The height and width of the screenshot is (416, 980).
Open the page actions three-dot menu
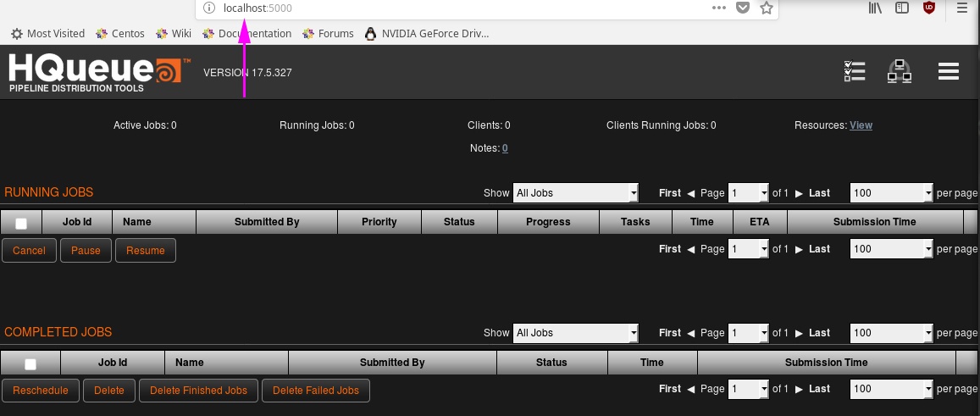coord(719,8)
